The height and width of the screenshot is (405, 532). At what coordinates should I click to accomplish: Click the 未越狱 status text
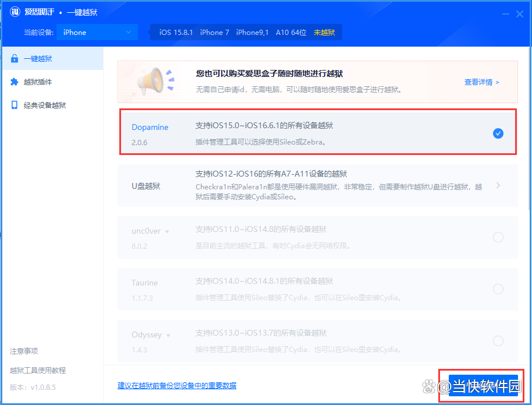[x=324, y=32]
